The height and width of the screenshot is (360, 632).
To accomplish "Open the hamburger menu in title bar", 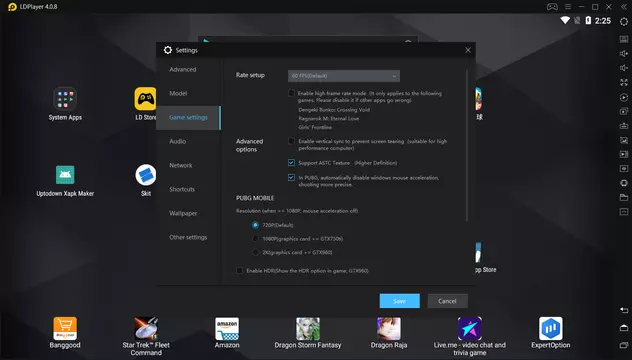I will (x=568, y=7).
